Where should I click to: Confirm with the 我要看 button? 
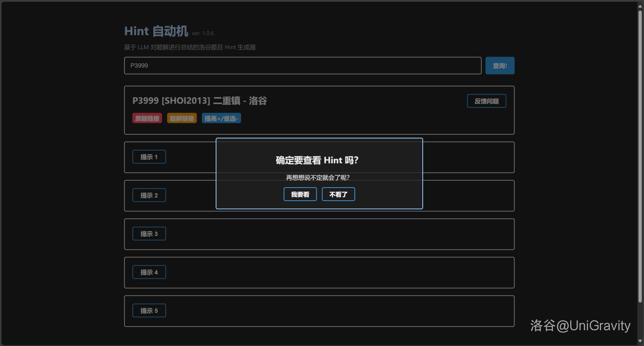point(300,195)
